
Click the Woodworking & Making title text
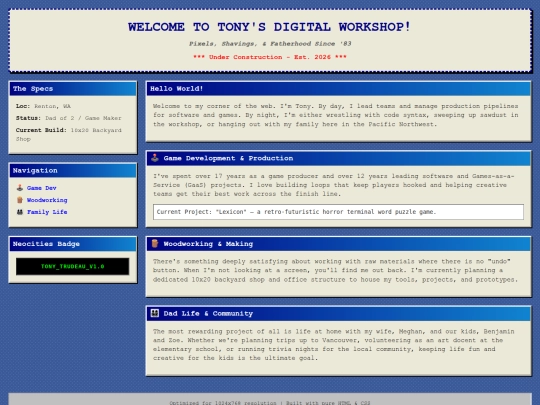208,244
